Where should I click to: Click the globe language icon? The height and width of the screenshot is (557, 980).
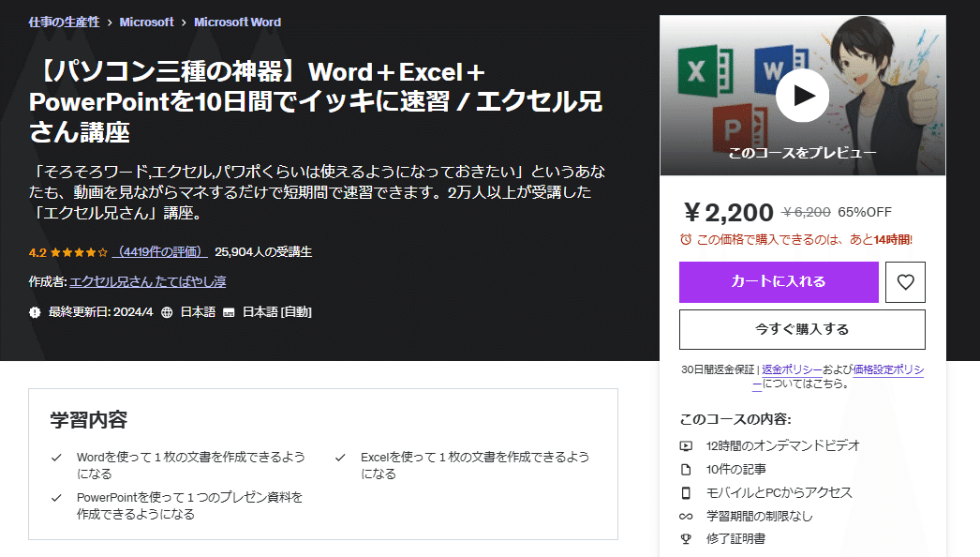click(167, 311)
